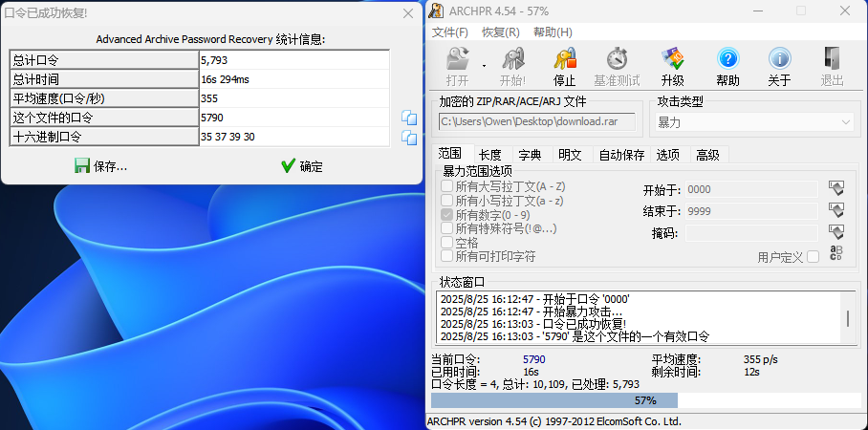
Task: Click the Exit (退出) door icon
Action: pos(832,59)
